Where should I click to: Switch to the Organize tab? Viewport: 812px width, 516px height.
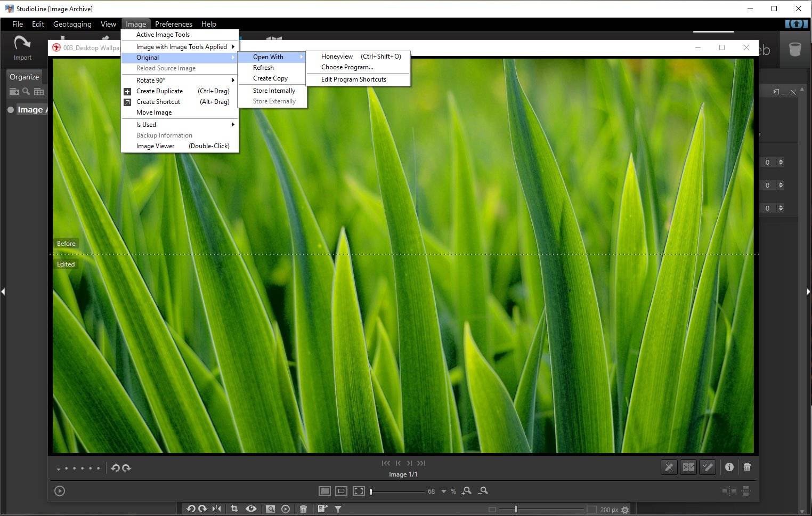click(24, 77)
